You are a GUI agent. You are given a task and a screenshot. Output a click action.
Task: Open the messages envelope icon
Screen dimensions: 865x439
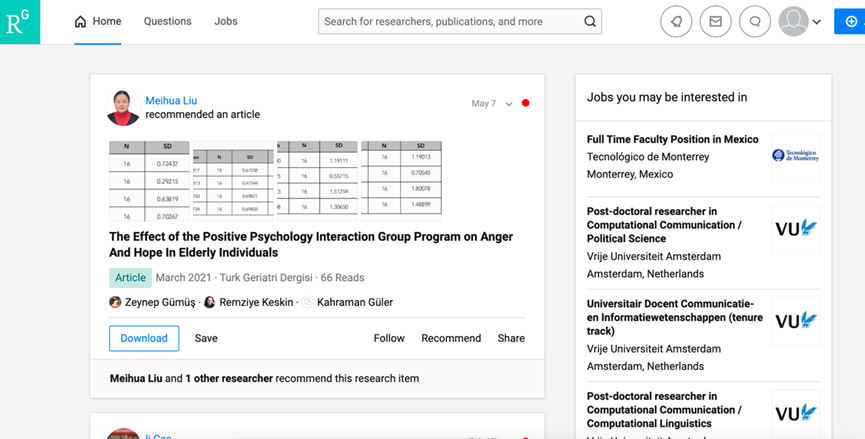pos(715,21)
